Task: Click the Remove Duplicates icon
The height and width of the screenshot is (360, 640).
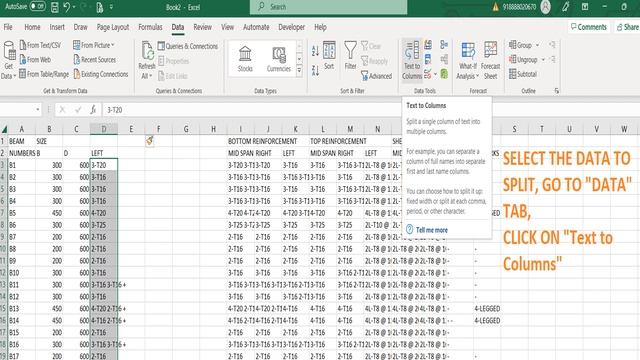Action: pyautogui.click(x=428, y=60)
